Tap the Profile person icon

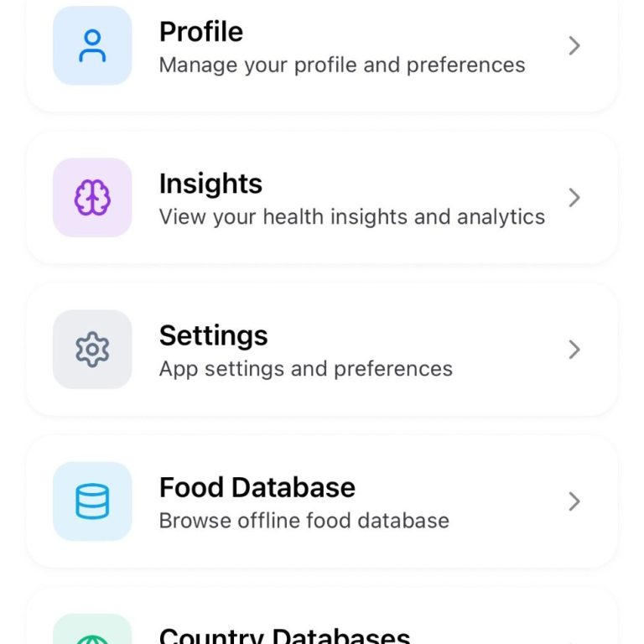92,46
